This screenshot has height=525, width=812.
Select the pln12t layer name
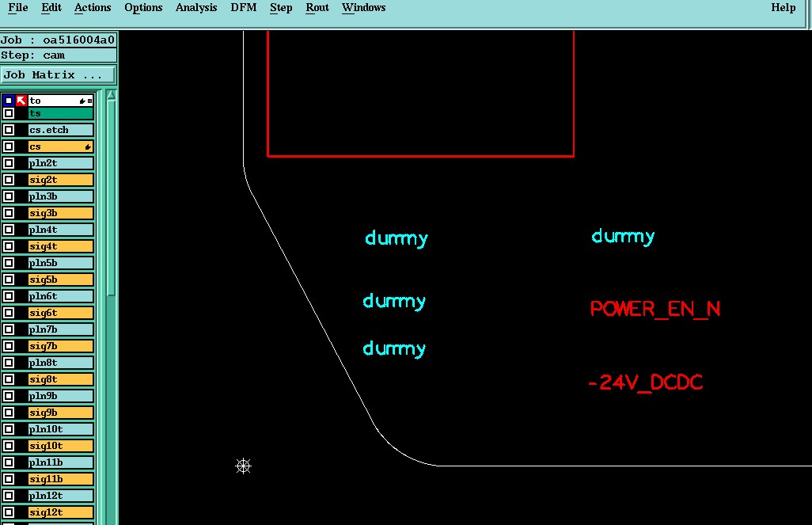click(61, 496)
